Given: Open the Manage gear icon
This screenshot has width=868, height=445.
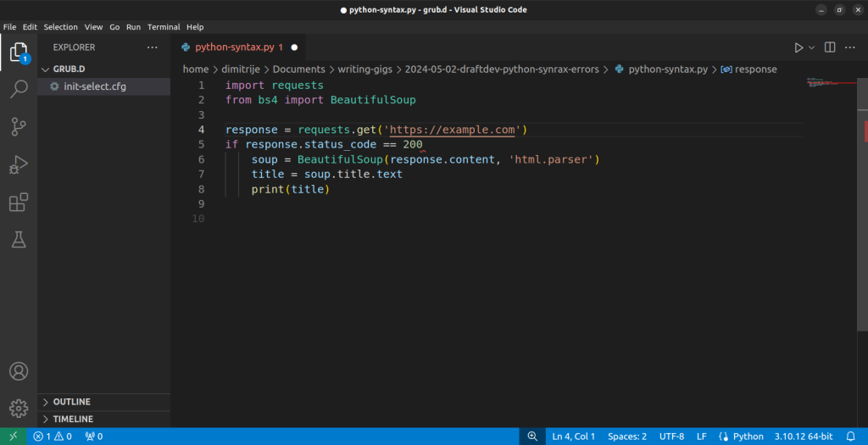Looking at the screenshot, I should [18, 408].
